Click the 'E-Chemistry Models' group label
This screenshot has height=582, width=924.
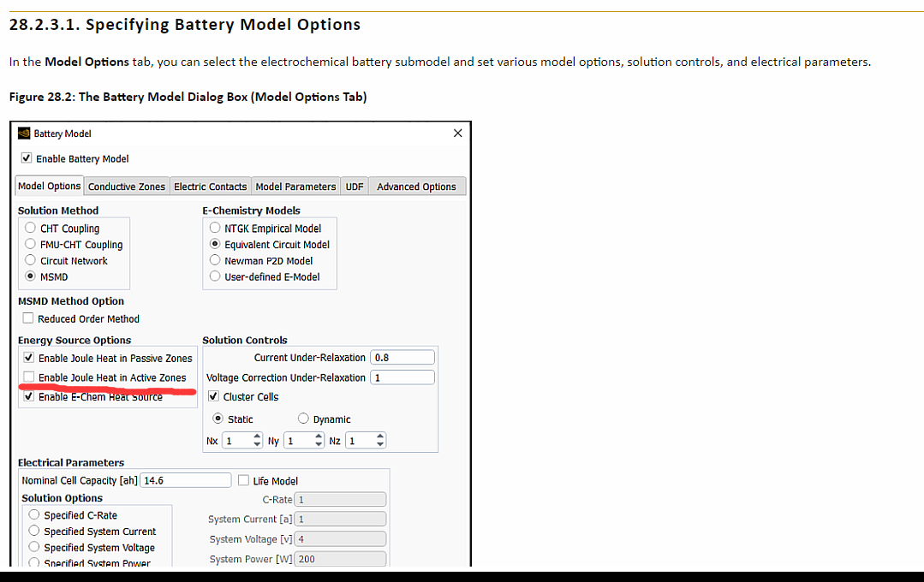click(x=252, y=211)
